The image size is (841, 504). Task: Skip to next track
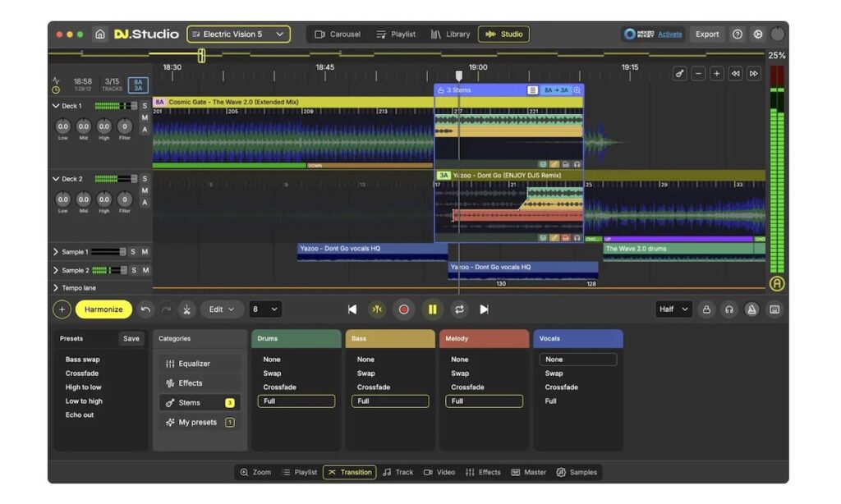pos(484,309)
